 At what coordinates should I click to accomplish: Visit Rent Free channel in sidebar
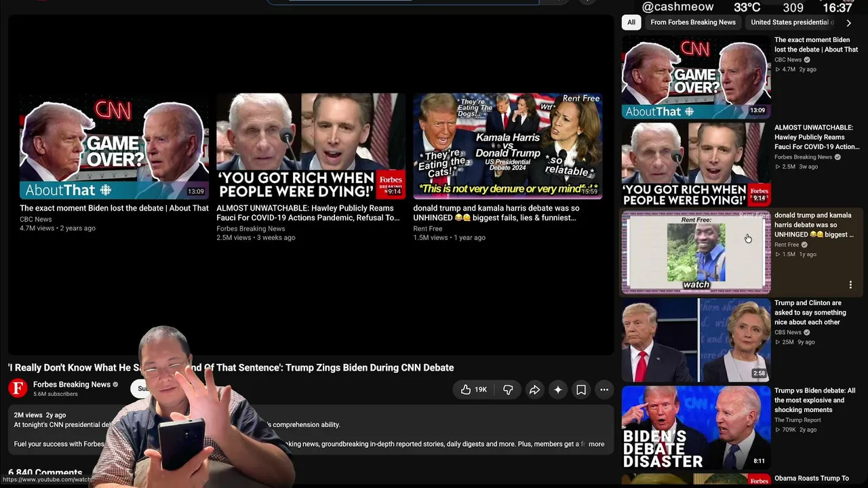click(x=787, y=245)
